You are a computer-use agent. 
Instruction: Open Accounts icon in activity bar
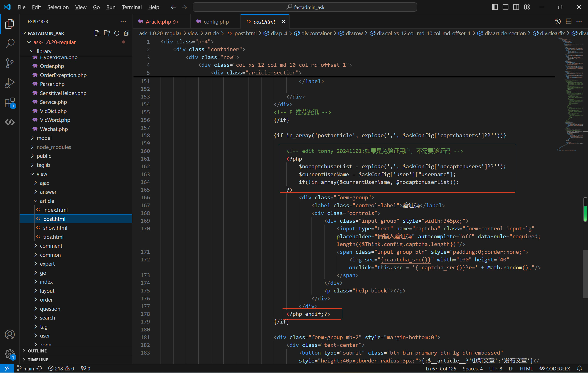pyautogui.click(x=10, y=335)
